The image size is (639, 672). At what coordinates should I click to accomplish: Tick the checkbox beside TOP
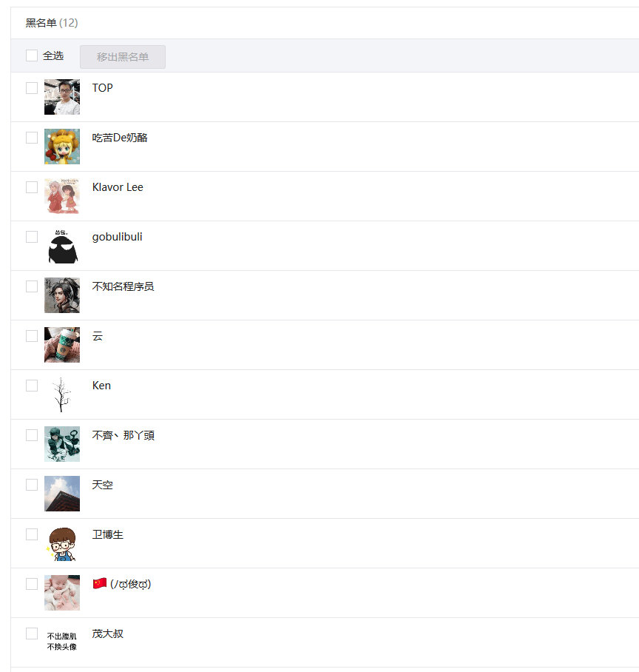(32, 88)
